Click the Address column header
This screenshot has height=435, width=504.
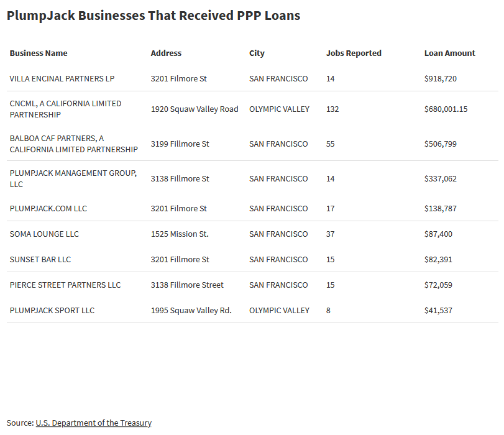pyautogui.click(x=166, y=53)
